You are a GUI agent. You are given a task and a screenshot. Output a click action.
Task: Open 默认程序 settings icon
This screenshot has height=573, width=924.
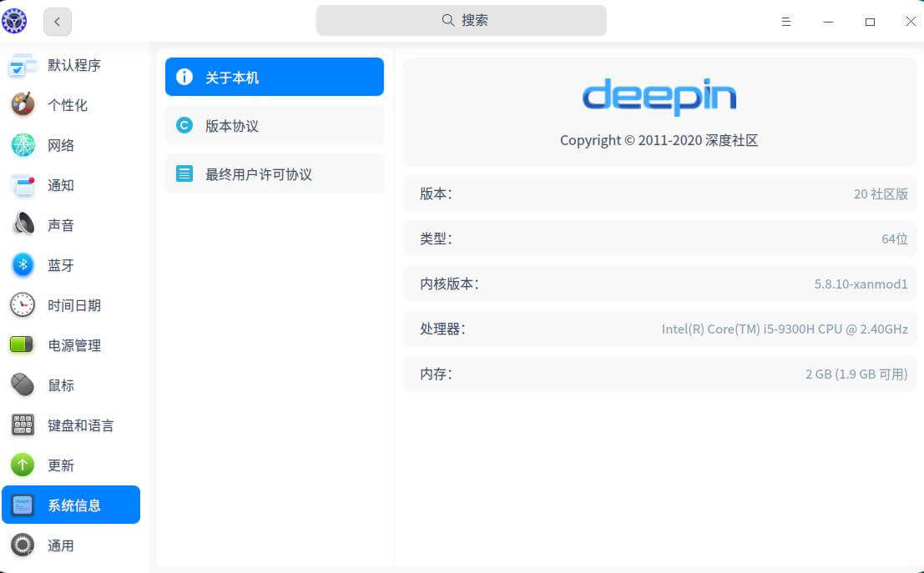(x=23, y=65)
